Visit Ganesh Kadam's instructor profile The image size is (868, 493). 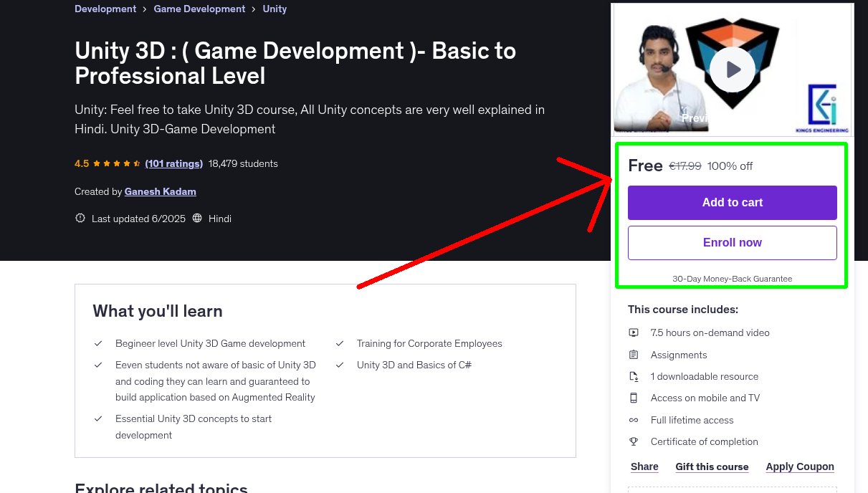(160, 191)
